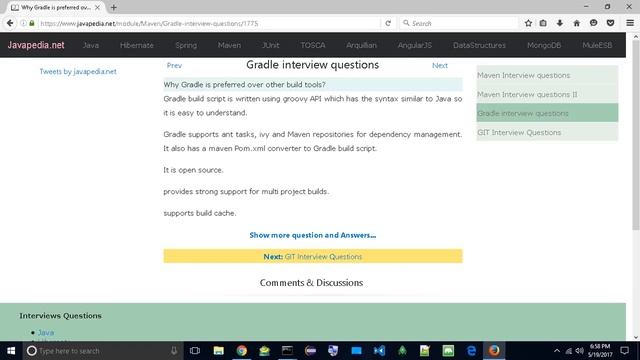Click the search magnifier icon in search box
The image size is (640, 360).
coord(406,23)
